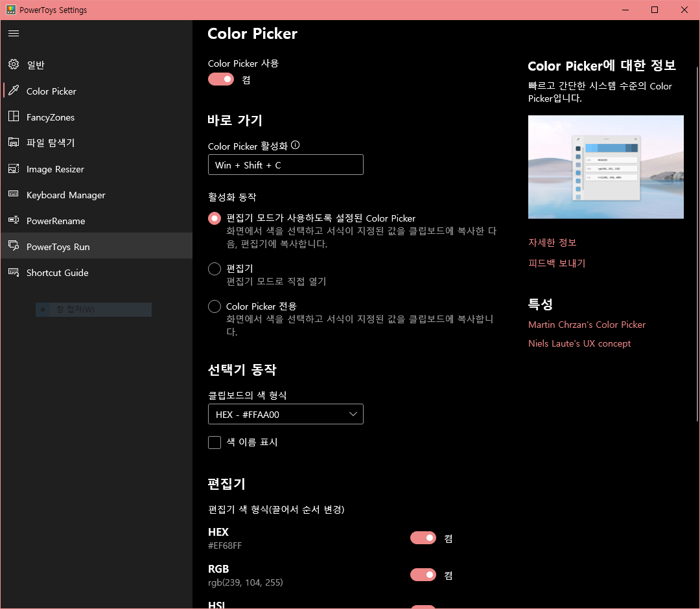Click the Color Picker preview image
Screen dimensions: 700x609
pos(606,167)
